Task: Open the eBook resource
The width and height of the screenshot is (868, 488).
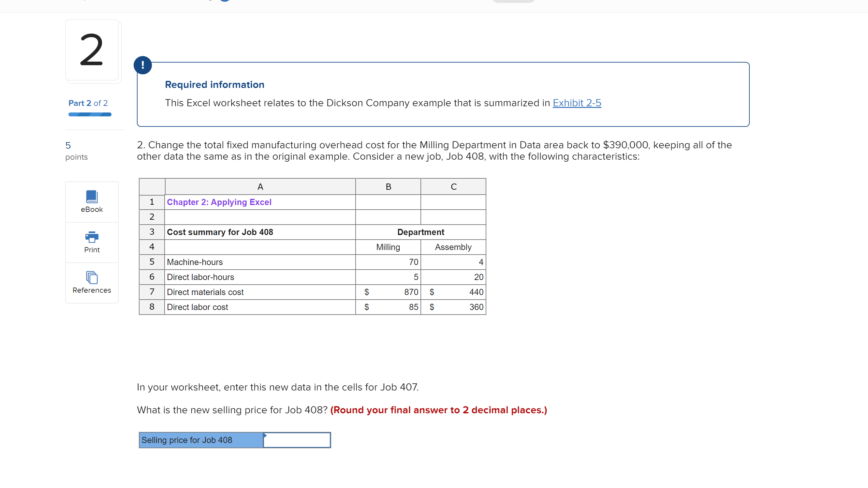Action: tap(91, 201)
